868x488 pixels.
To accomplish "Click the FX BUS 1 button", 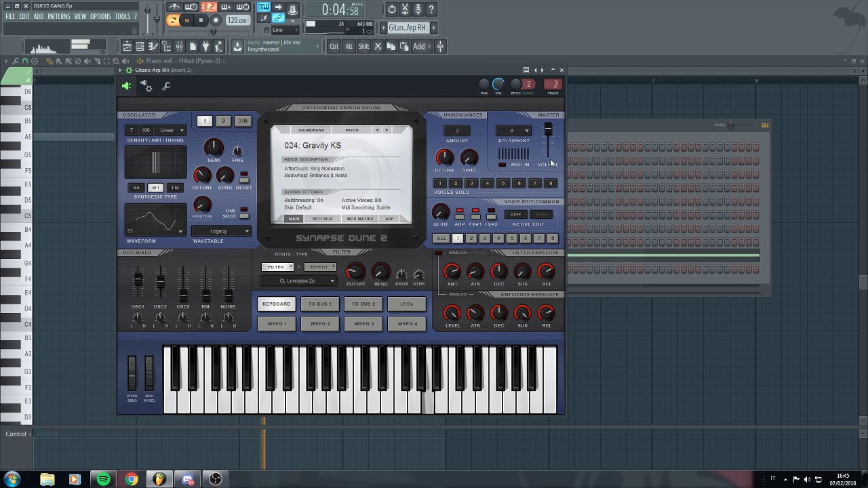I will tap(320, 304).
